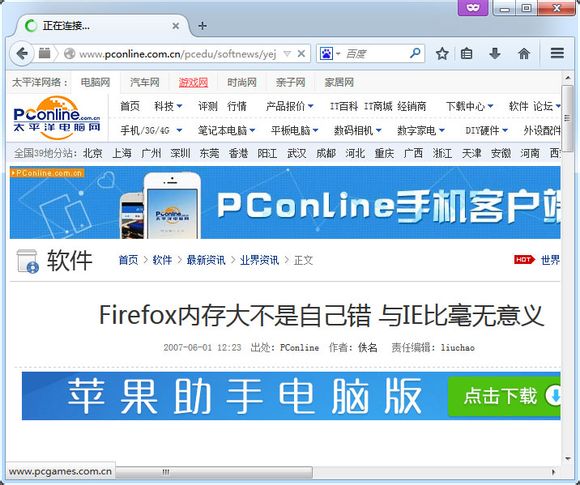The height and width of the screenshot is (485, 580).
Task: Click the Baidu search input field
Action: point(375,54)
